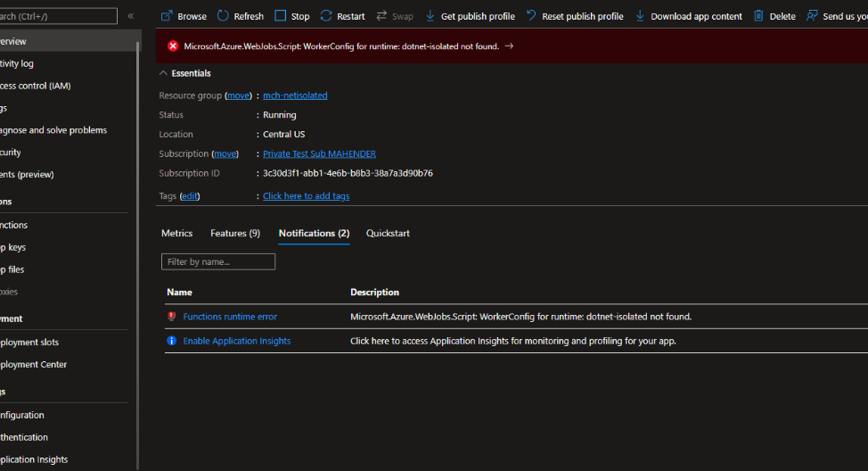Click the Download app content arrow icon
Viewport: 868px width, 471px height.
point(640,15)
